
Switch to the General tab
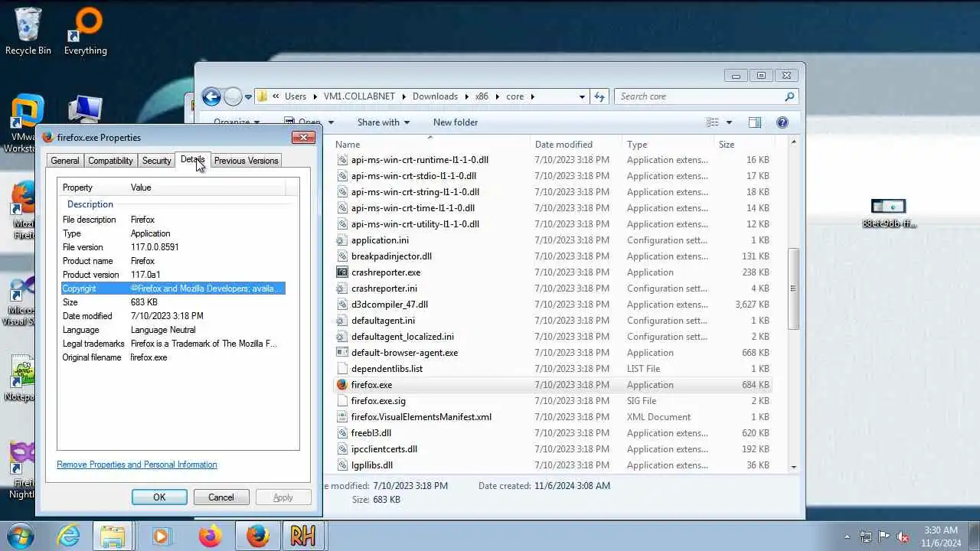[65, 161]
